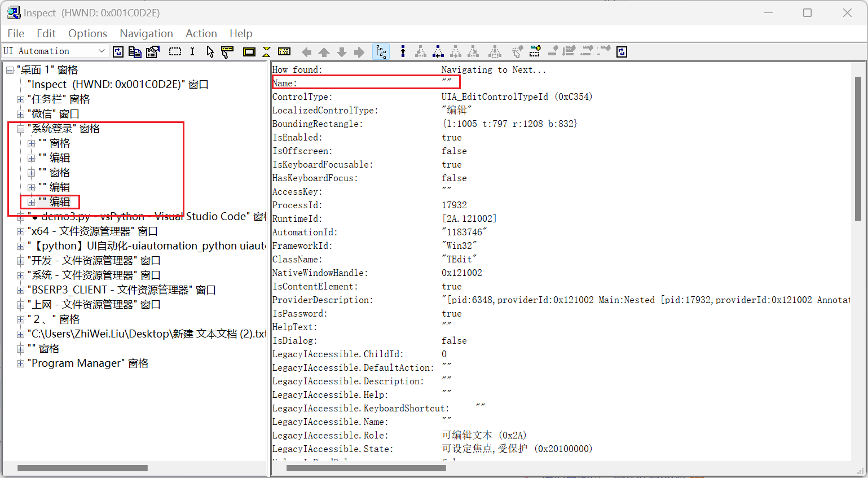
Task: Click the AutomationId value "1183746"
Action: 464,233
